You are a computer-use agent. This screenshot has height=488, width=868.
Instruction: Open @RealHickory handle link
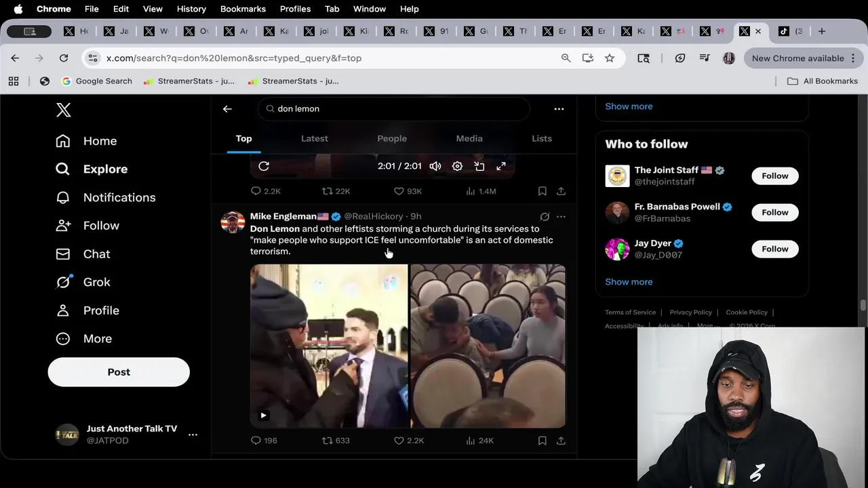pyautogui.click(x=374, y=216)
